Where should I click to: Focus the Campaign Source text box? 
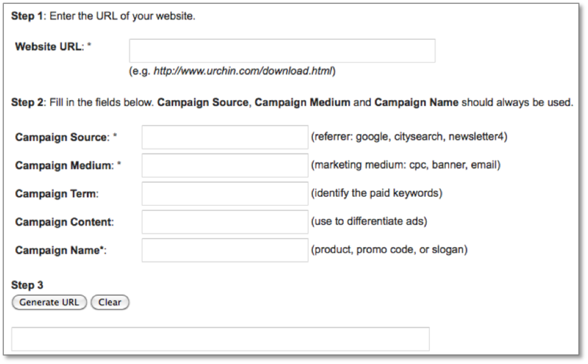click(x=225, y=137)
